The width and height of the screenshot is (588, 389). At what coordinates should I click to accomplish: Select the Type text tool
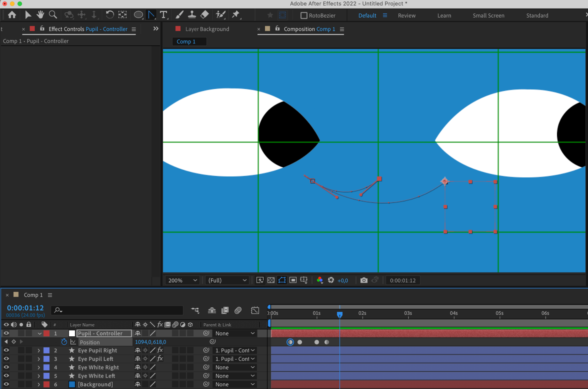[164, 15]
